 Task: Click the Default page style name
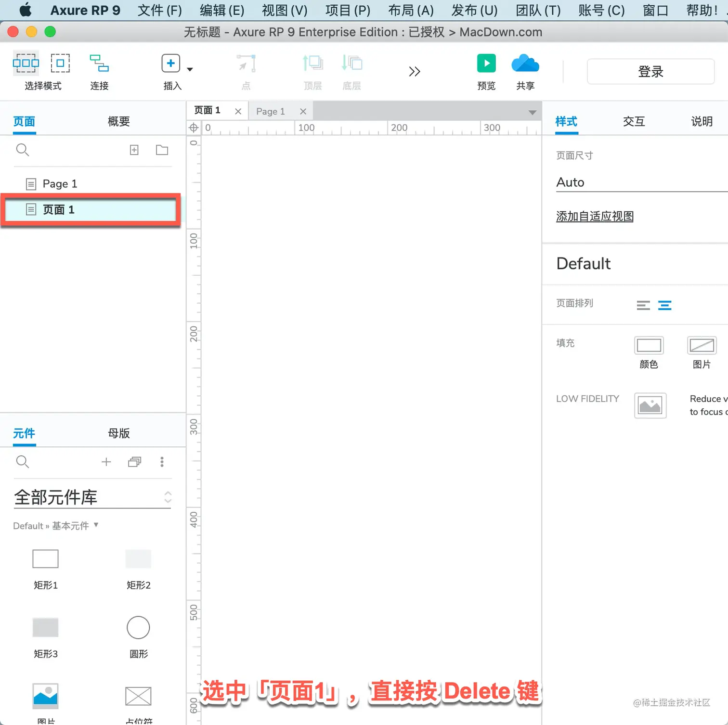click(x=584, y=263)
